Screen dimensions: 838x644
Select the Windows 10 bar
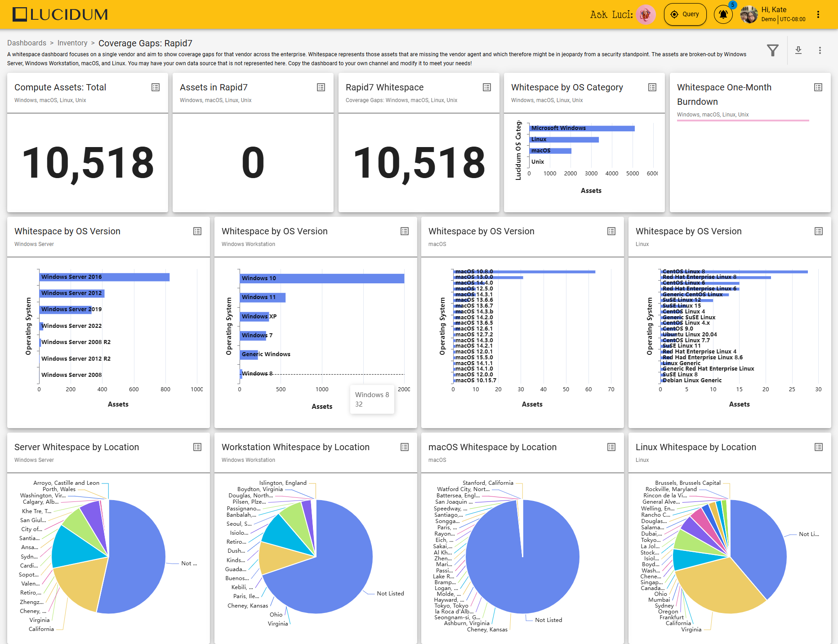coord(322,278)
